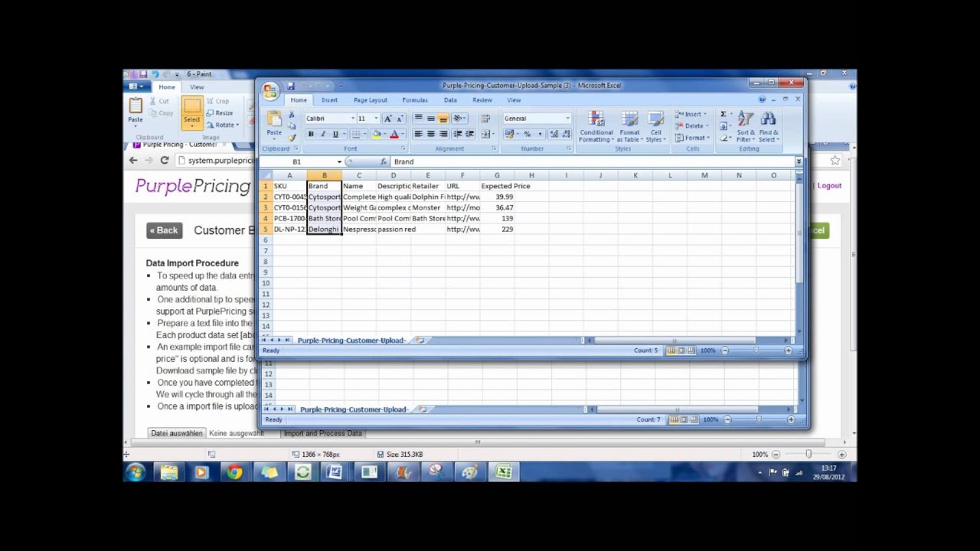
Task: Toggle Bold formatting in Excel
Action: (311, 134)
